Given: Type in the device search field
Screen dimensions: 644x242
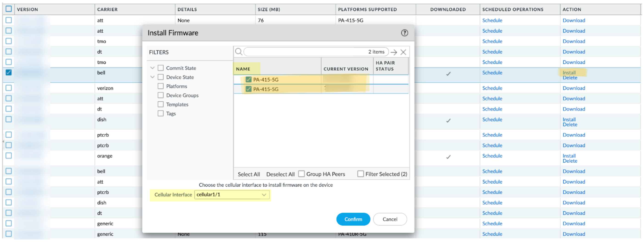Looking at the screenshot, I should (x=305, y=52).
